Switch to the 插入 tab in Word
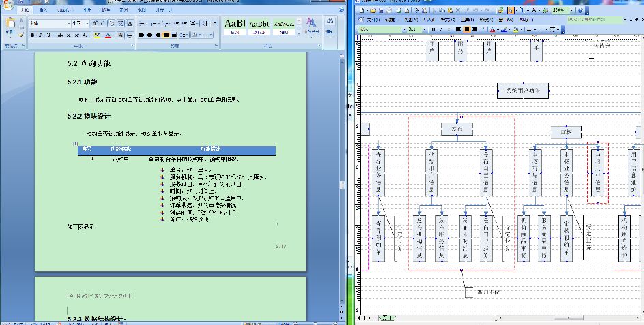The height and width of the screenshot is (325, 644). pyautogui.click(x=44, y=12)
